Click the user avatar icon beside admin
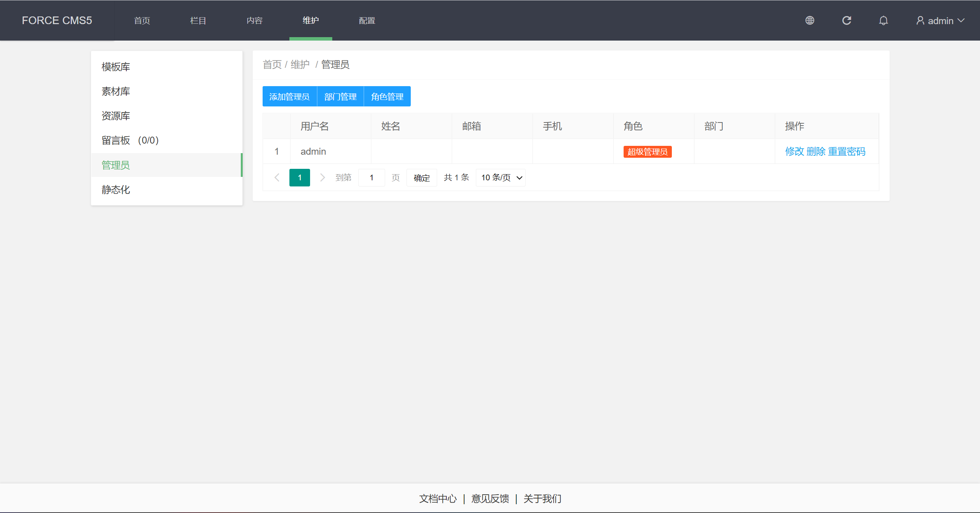Screen dimensions: 980x513 [x=920, y=20]
